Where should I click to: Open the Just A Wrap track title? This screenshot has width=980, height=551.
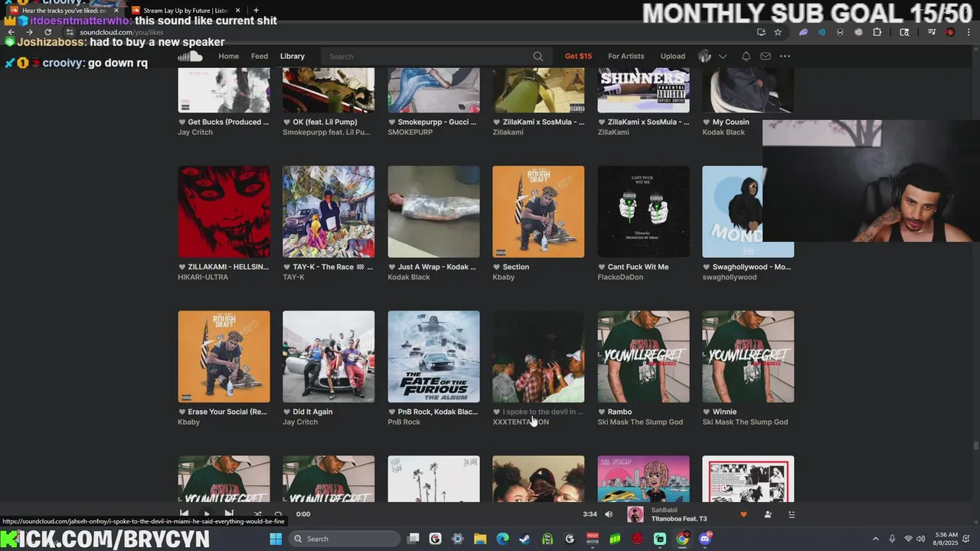coord(436,267)
